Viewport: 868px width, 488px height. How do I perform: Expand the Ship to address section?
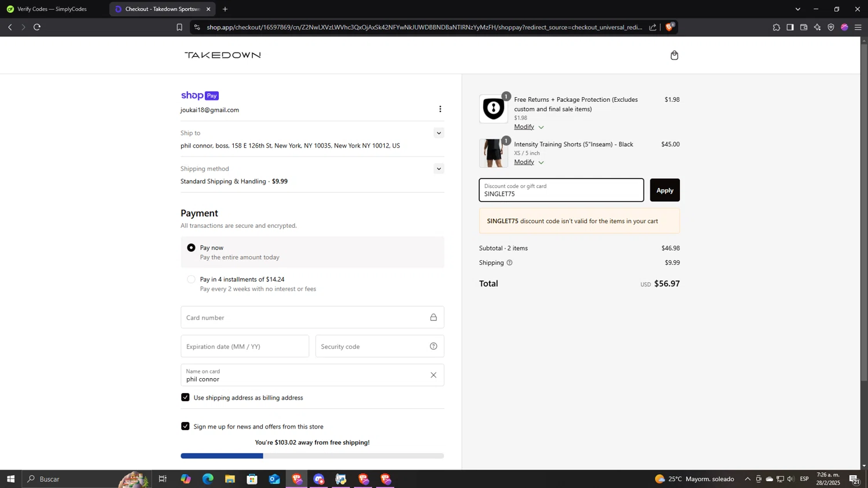point(439,133)
